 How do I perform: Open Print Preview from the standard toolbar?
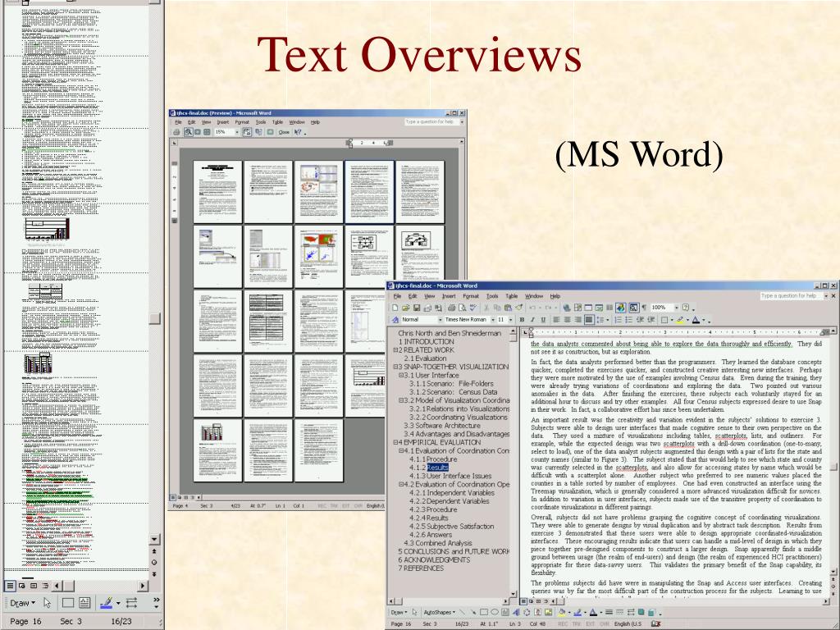(462, 308)
